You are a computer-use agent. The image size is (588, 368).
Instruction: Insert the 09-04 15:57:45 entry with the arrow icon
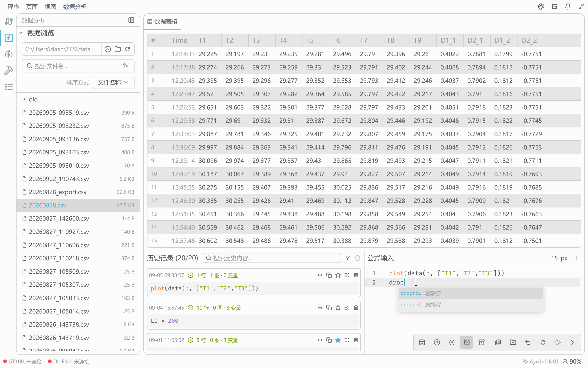click(320, 308)
